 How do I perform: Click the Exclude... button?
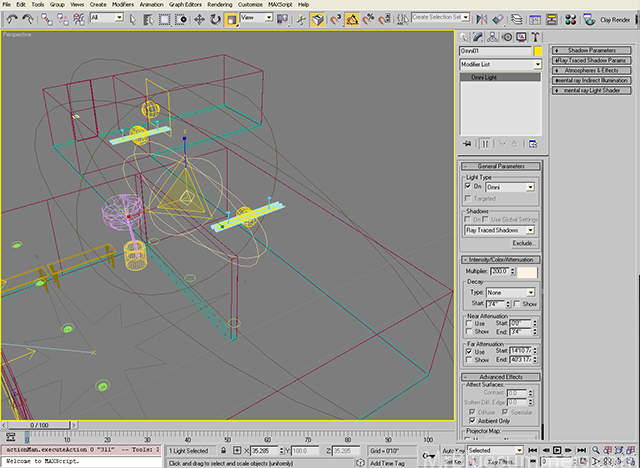[524, 243]
